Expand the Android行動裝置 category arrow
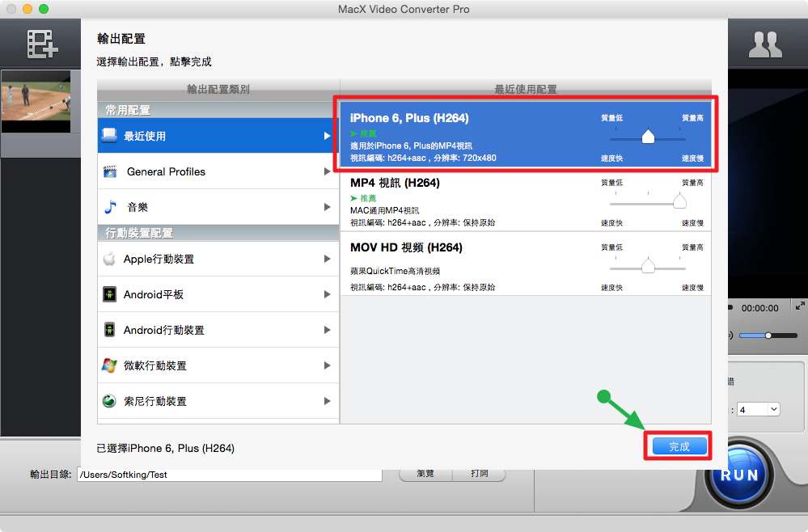Viewport: 808px width, 532px height. click(327, 330)
